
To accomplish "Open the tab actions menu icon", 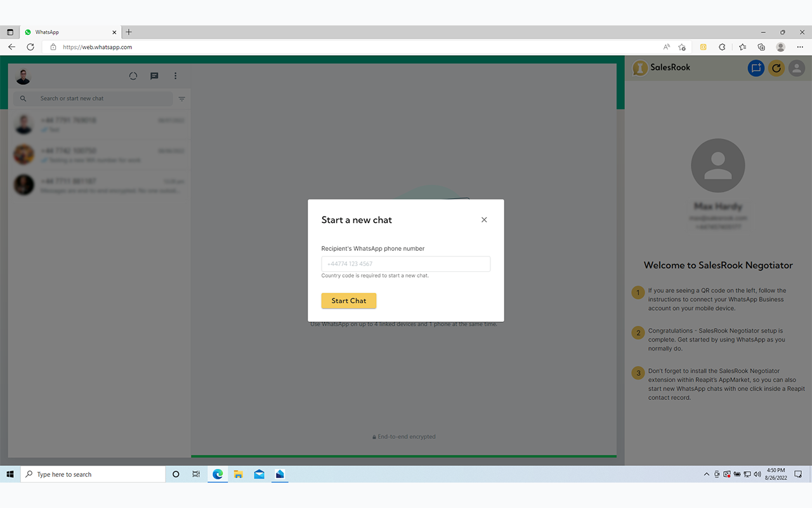I will click(10, 32).
